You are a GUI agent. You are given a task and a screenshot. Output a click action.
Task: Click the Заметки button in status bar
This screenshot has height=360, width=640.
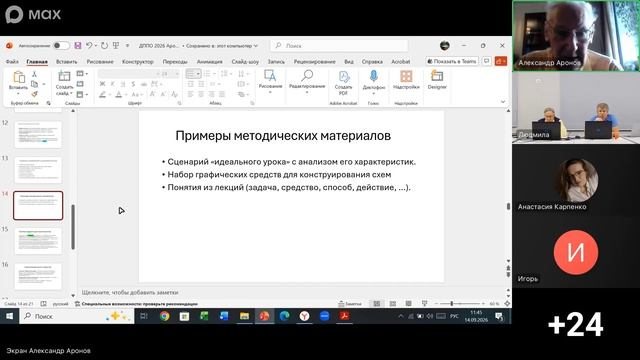point(350,304)
